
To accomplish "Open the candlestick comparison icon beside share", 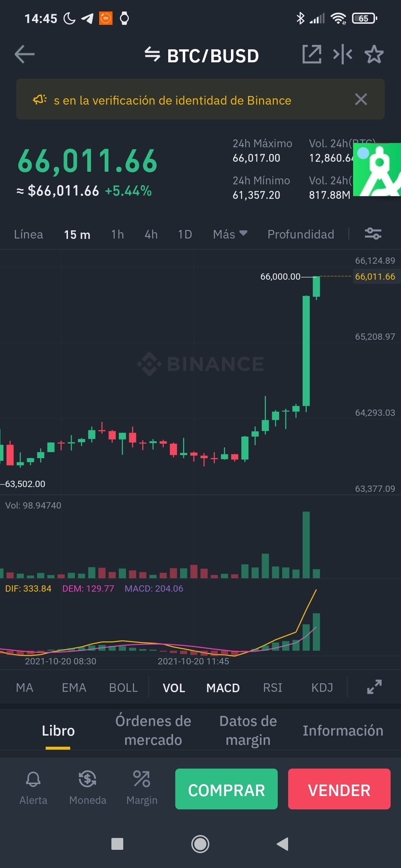I will point(343,54).
